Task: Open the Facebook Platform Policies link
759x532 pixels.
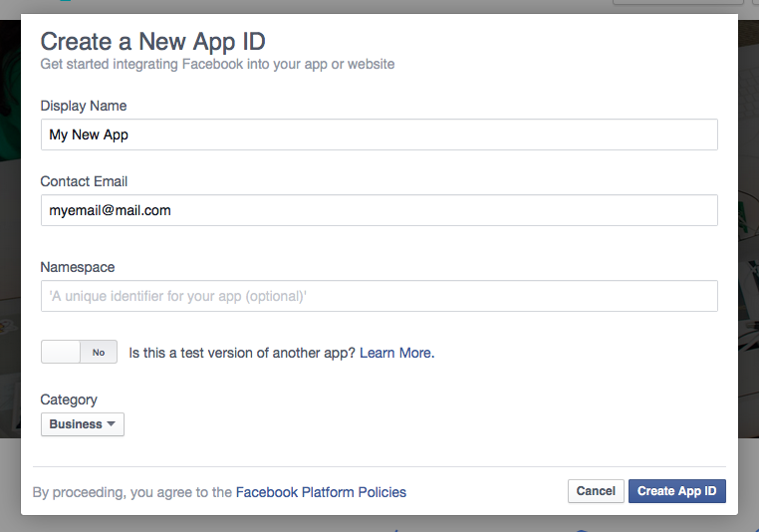Action: click(x=321, y=492)
